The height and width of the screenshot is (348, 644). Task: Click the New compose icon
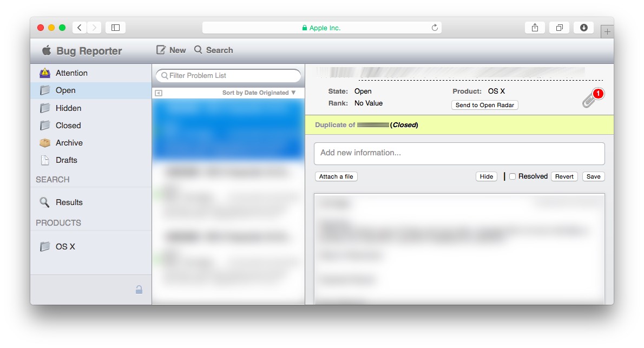tap(161, 50)
